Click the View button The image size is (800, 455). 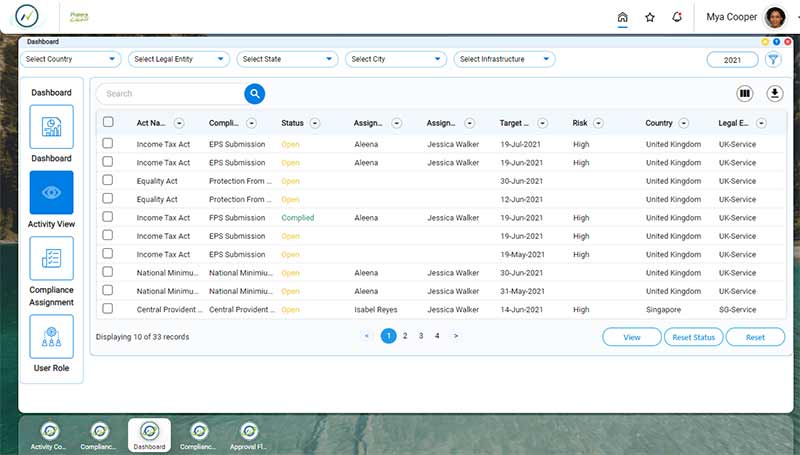pyautogui.click(x=632, y=337)
